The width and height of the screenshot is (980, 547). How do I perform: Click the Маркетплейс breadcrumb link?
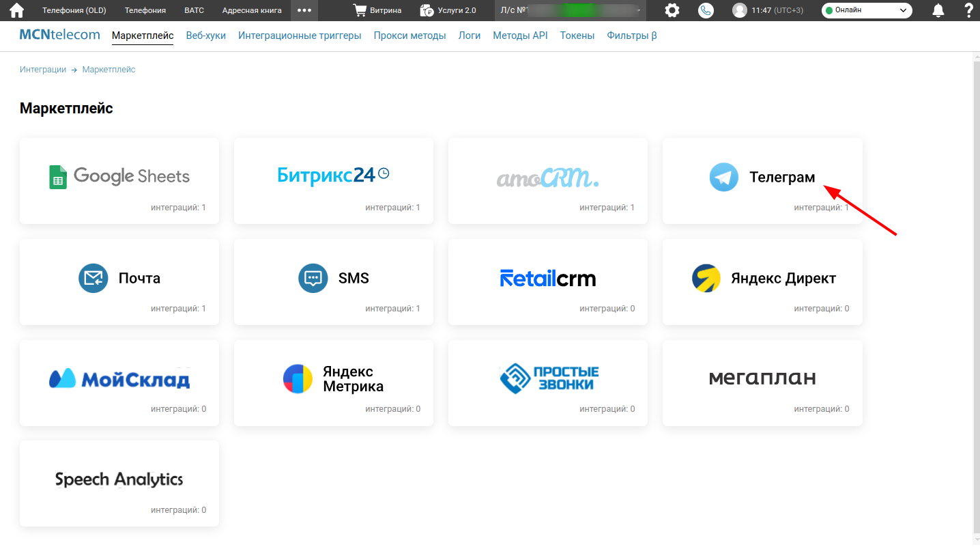(x=109, y=70)
